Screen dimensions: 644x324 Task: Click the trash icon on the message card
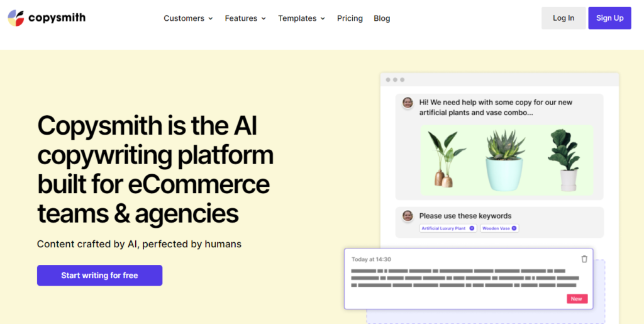point(584,259)
